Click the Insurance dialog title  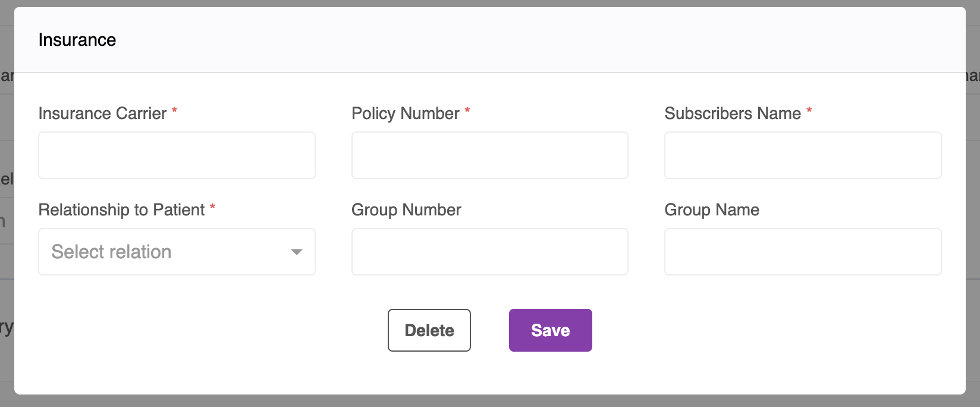coord(77,40)
